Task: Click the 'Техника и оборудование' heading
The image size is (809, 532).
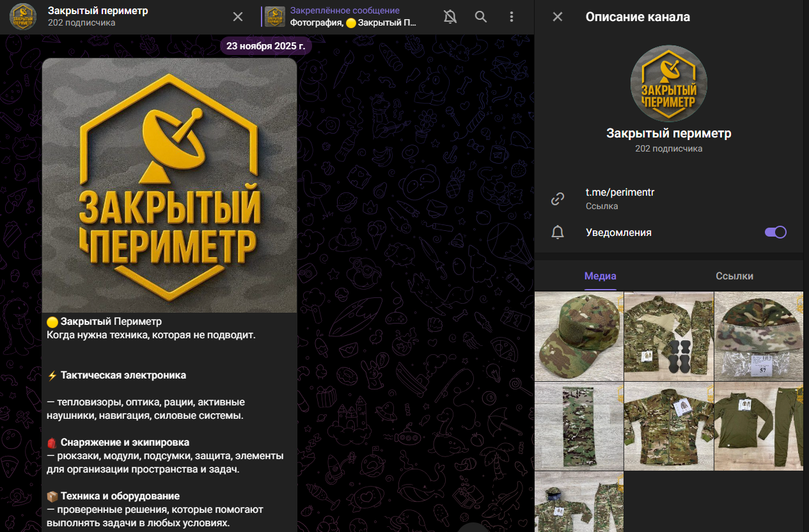Action: pos(120,496)
